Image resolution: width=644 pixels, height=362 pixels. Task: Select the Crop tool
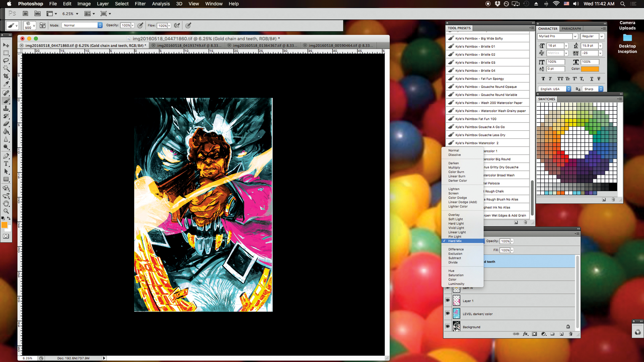6,76
